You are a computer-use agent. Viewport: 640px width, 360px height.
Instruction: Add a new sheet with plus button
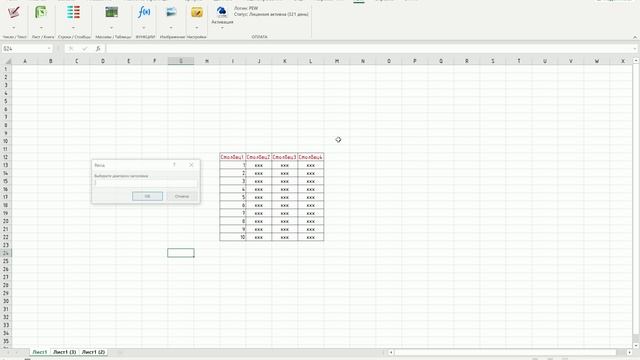click(120, 352)
